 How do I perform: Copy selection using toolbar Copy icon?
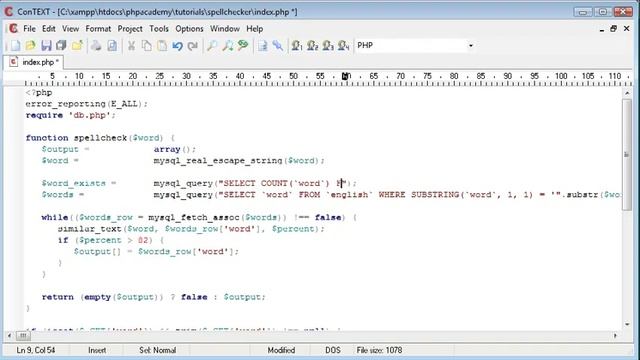147,45
